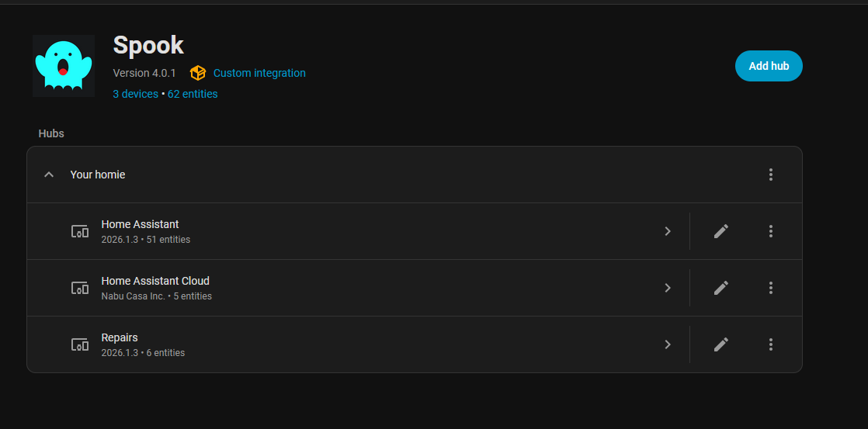This screenshot has width=868, height=429.
Task: Click chevron next to Home Assistant Cloud
Action: click(x=667, y=288)
